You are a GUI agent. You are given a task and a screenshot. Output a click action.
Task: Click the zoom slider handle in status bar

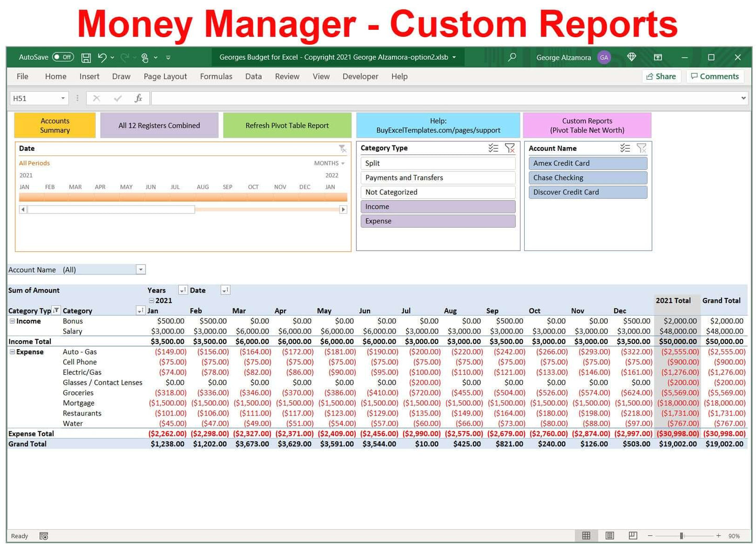coord(681,535)
